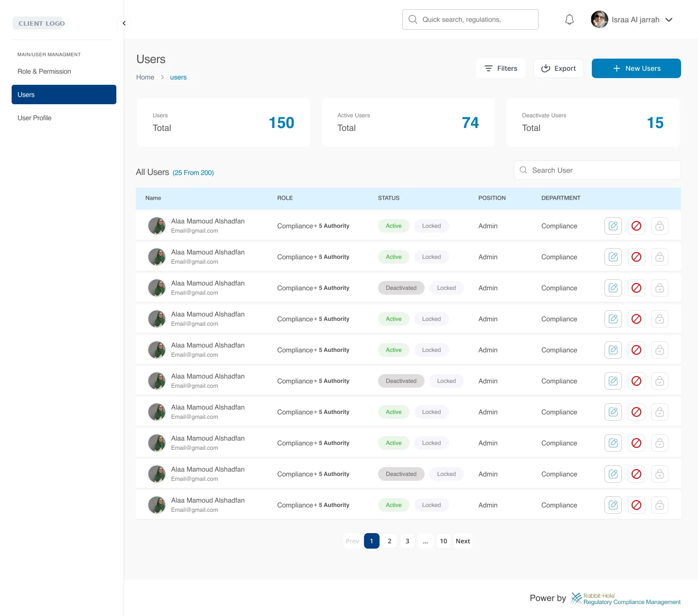Toggle Deactivated status in the ninth user row
The height and width of the screenshot is (616, 698).
click(x=401, y=474)
